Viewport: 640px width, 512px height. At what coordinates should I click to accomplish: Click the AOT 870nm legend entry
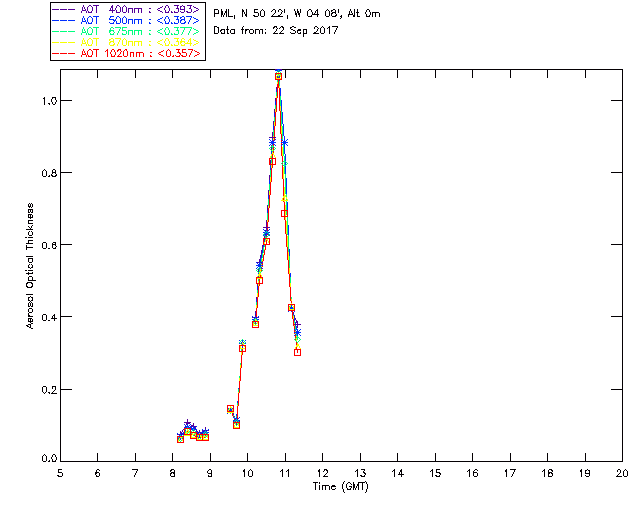(127, 42)
